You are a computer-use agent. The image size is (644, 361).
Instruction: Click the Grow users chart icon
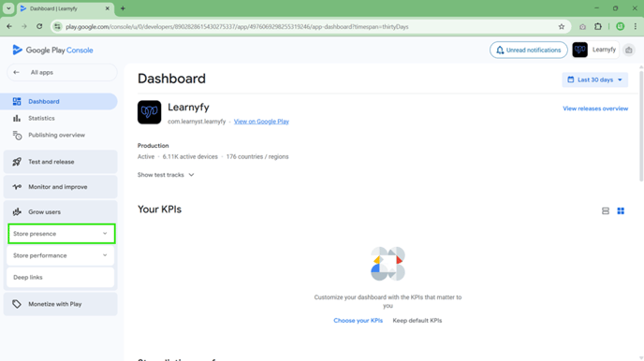coord(17,211)
